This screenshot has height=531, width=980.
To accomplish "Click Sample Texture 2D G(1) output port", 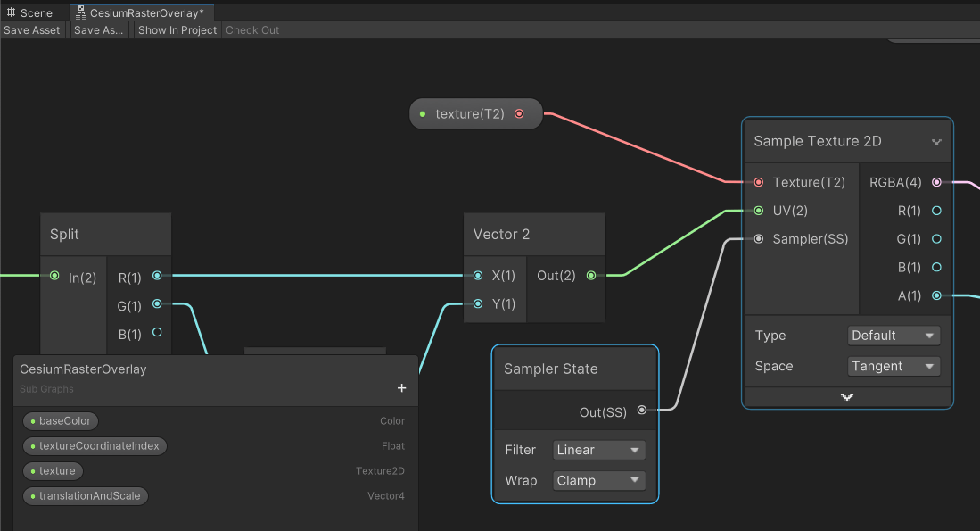I will tap(937, 239).
